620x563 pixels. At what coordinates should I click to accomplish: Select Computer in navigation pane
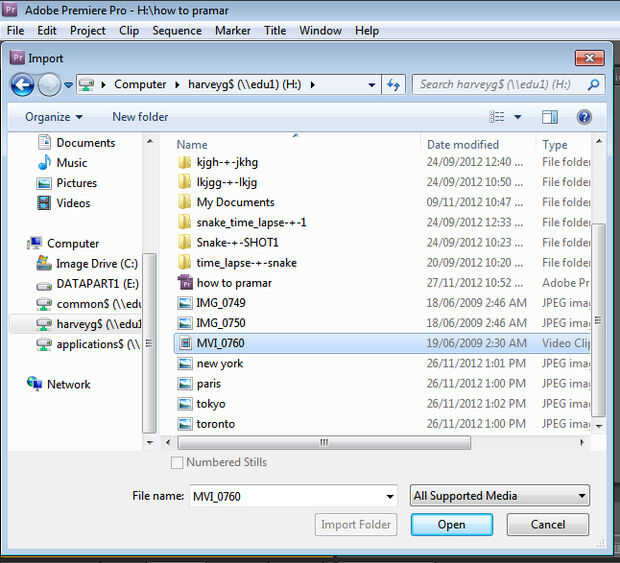coord(63,244)
